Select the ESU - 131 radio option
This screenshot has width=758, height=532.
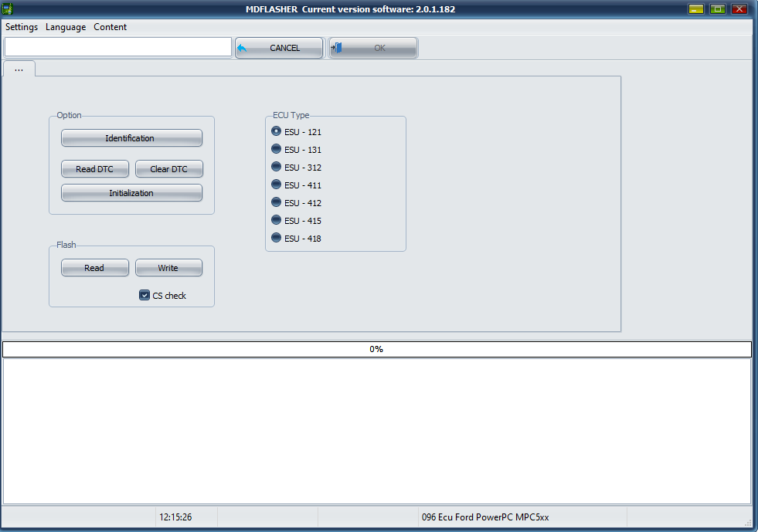(277, 149)
